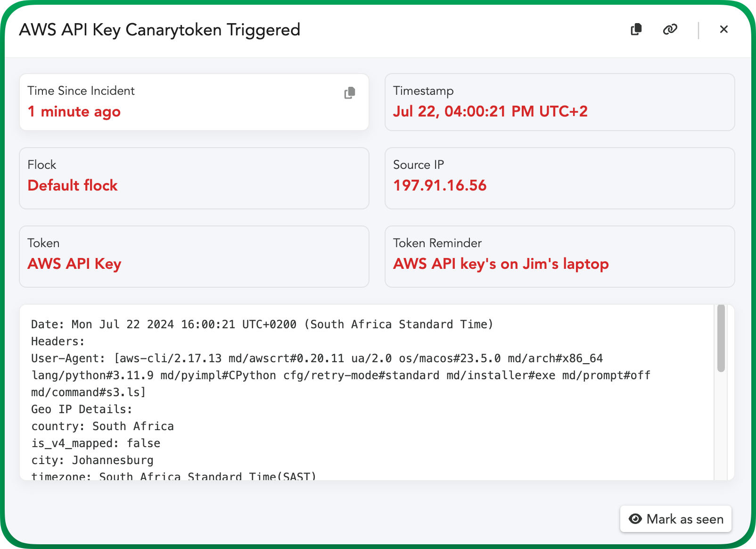Screen dimensions: 756x549
Task: Click the Date line in the incident details
Action: pos(262,324)
